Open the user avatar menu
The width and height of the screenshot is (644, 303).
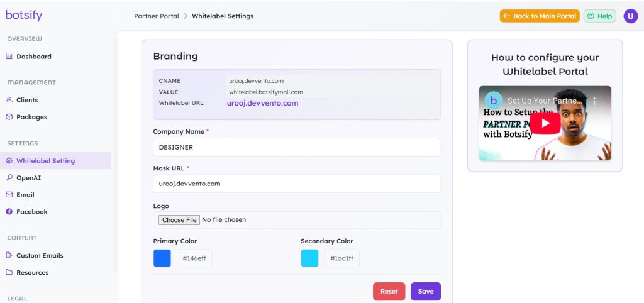[630, 16]
